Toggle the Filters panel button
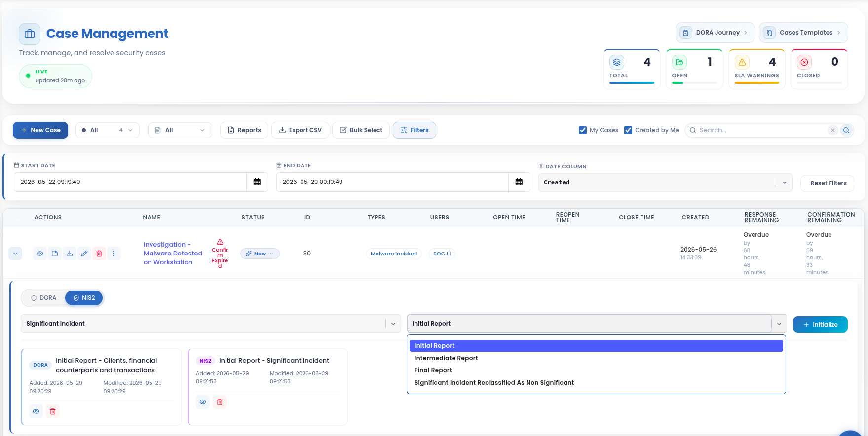 415,130
